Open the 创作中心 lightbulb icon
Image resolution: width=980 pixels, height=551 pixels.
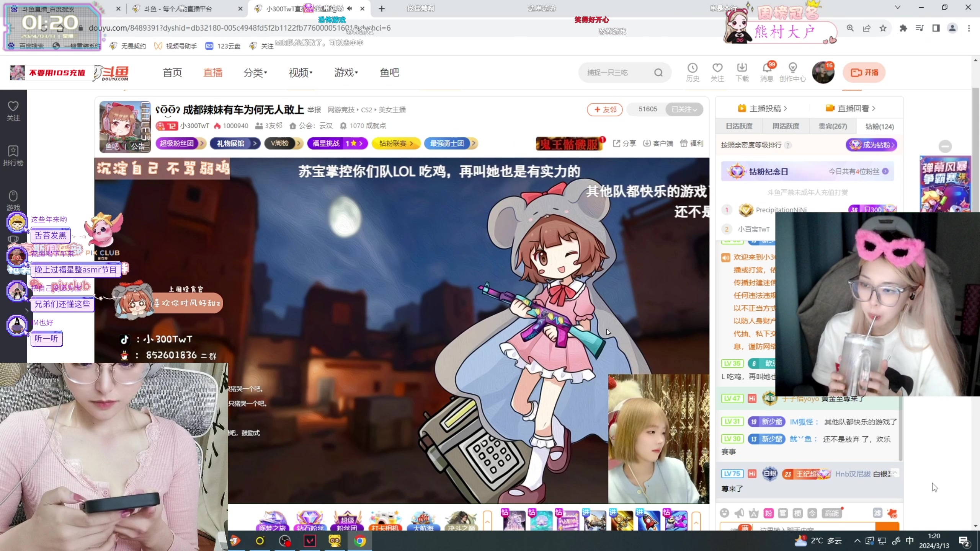point(792,72)
